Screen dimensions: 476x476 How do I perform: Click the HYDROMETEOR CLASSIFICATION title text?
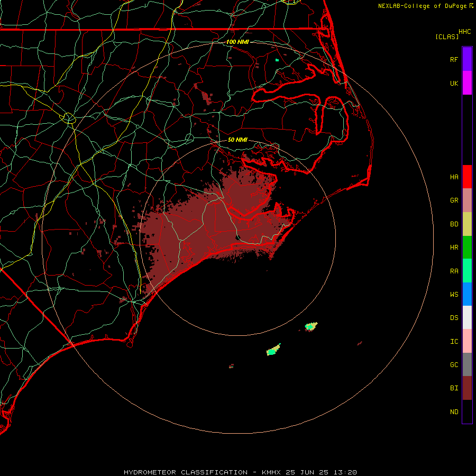click(x=186, y=472)
